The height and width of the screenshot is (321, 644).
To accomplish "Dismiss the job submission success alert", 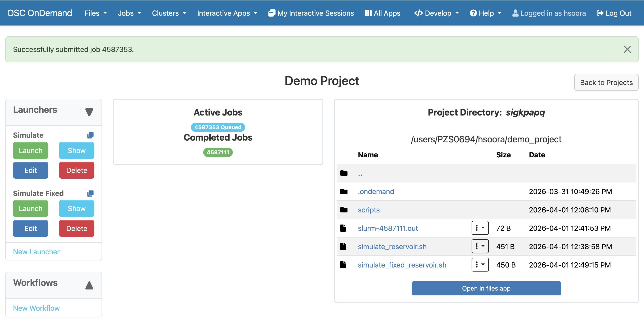I will point(627,49).
